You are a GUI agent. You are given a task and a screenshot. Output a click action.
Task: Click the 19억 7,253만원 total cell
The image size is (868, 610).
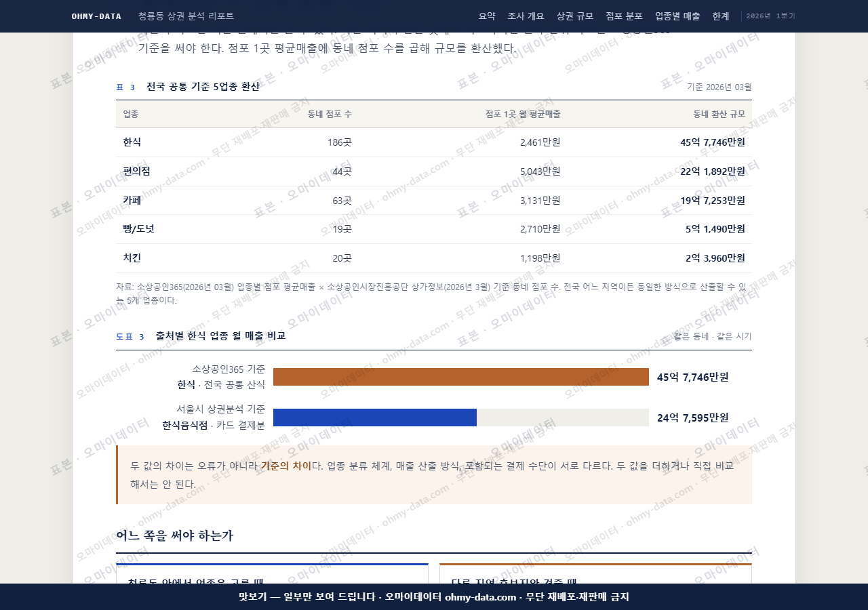713,201
